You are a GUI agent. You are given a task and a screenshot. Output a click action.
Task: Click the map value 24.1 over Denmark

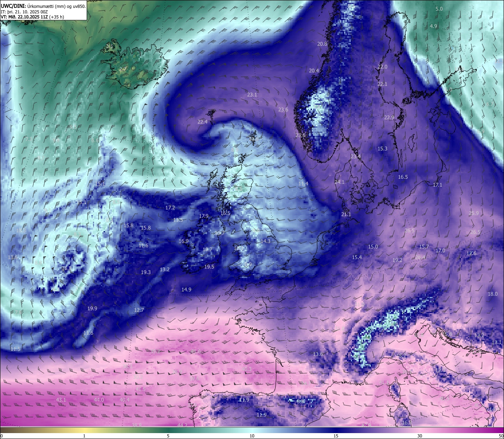(339, 182)
